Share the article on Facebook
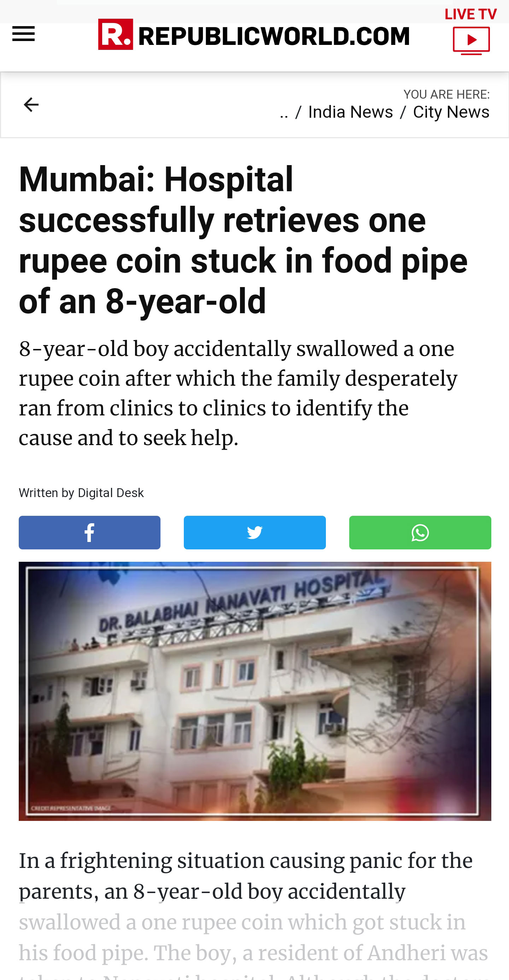 [90, 533]
